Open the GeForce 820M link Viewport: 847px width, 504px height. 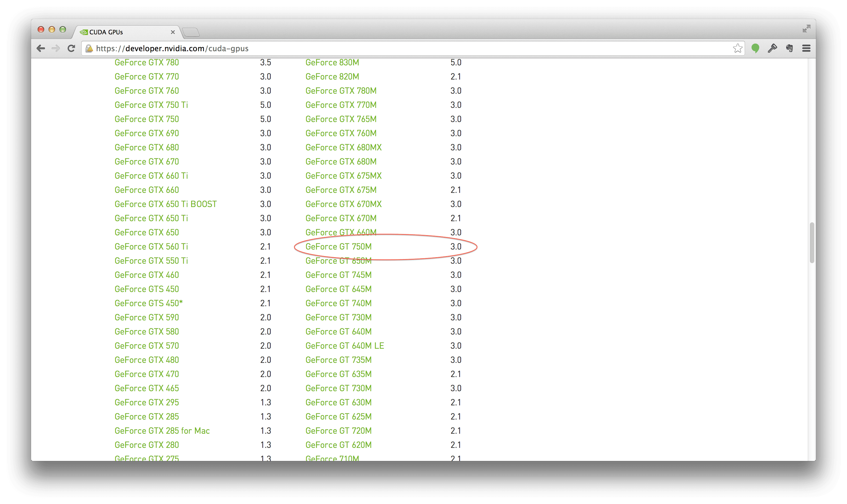[x=332, y=76]
